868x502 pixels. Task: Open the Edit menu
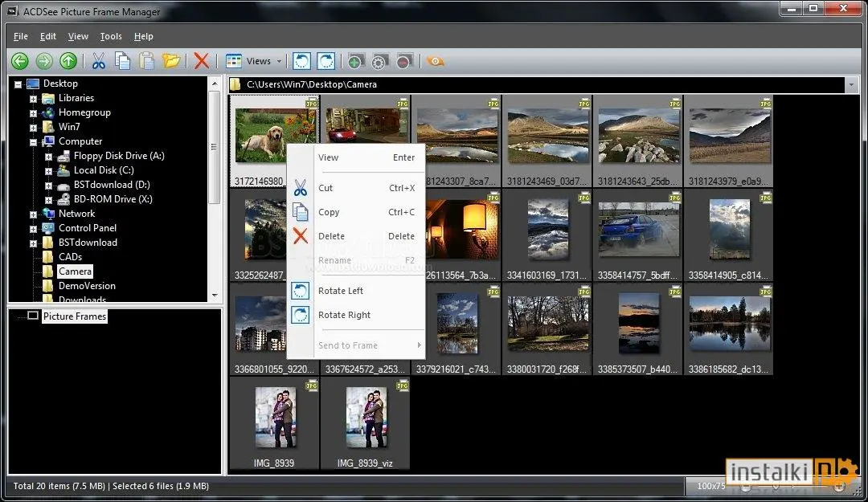(48, 36)
